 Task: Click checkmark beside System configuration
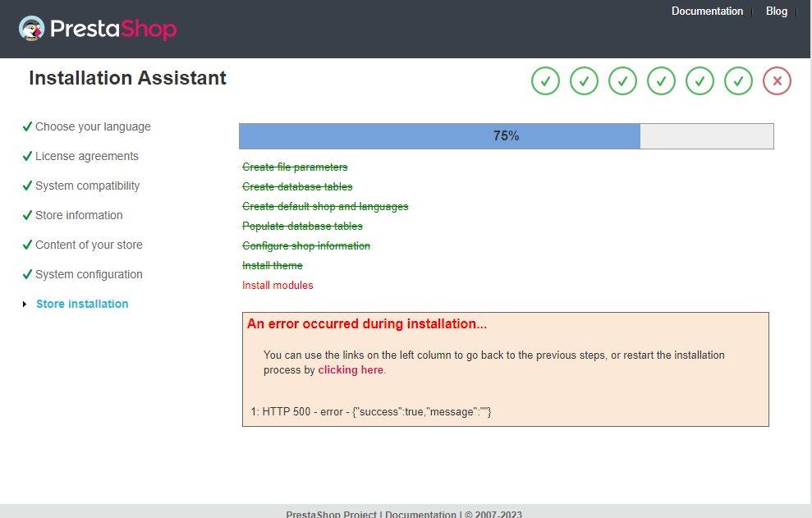click(x=27, y=274)
